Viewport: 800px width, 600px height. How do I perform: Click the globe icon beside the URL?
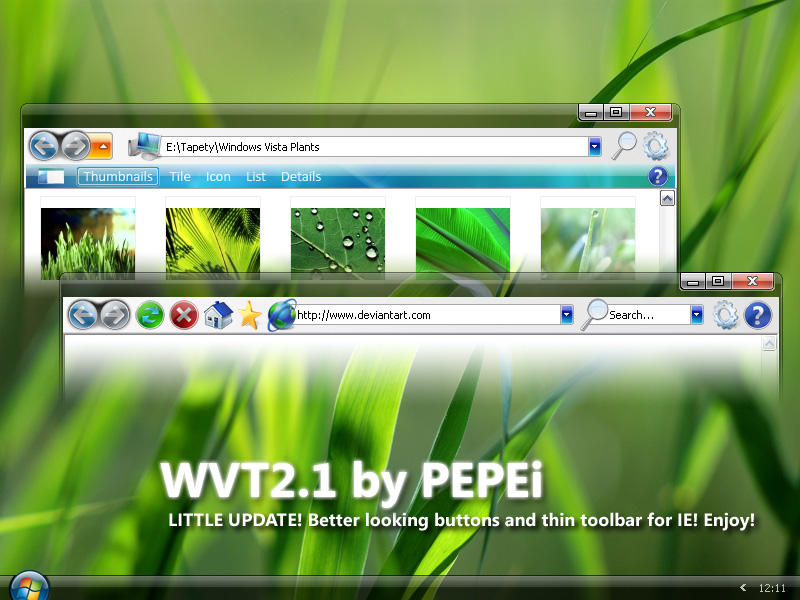click(282, 315)
